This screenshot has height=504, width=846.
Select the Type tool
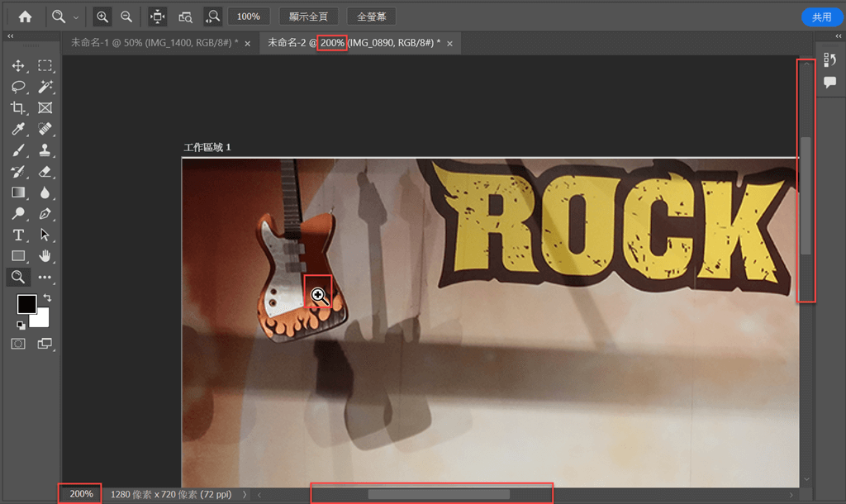(18, 235)
